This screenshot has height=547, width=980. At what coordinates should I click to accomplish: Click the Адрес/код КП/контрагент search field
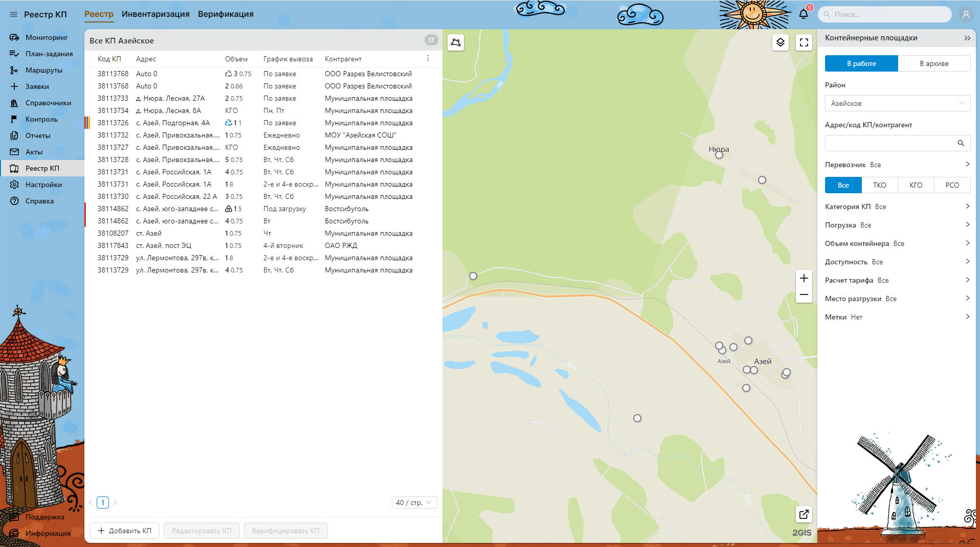(890, 143)
